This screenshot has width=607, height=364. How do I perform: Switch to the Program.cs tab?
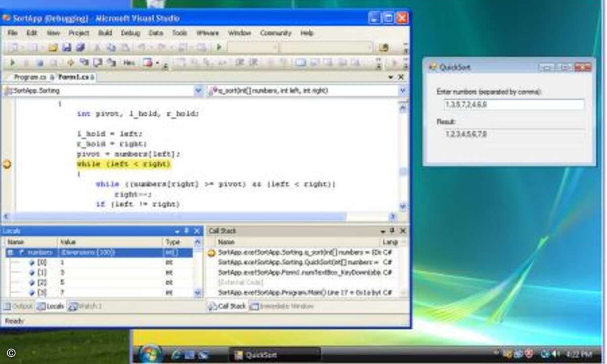(x=29, y=77)
